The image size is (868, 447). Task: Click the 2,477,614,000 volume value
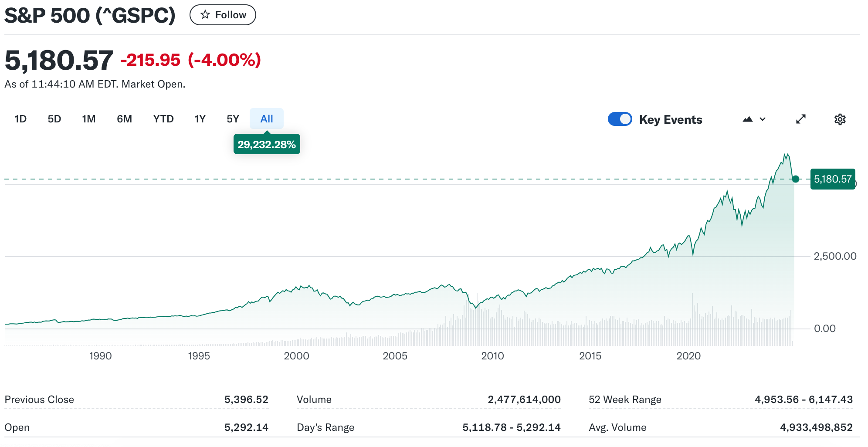(x=524, y=400)
